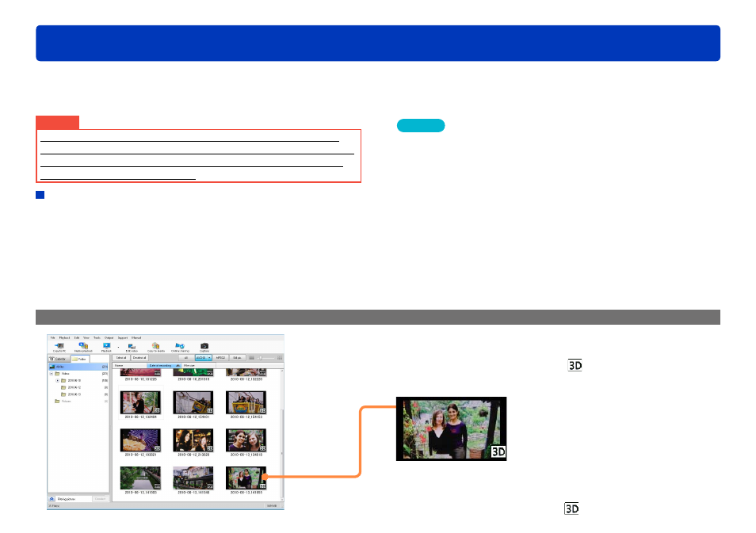The width and height of the screenshot is (756, 533).
Task: Switch to the Calendar tab
Action: [59, 359]
